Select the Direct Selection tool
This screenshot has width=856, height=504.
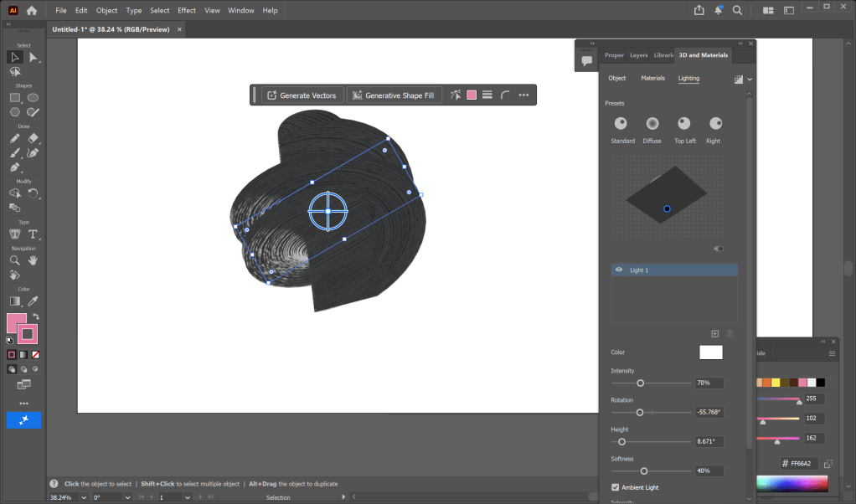[34, 57]
